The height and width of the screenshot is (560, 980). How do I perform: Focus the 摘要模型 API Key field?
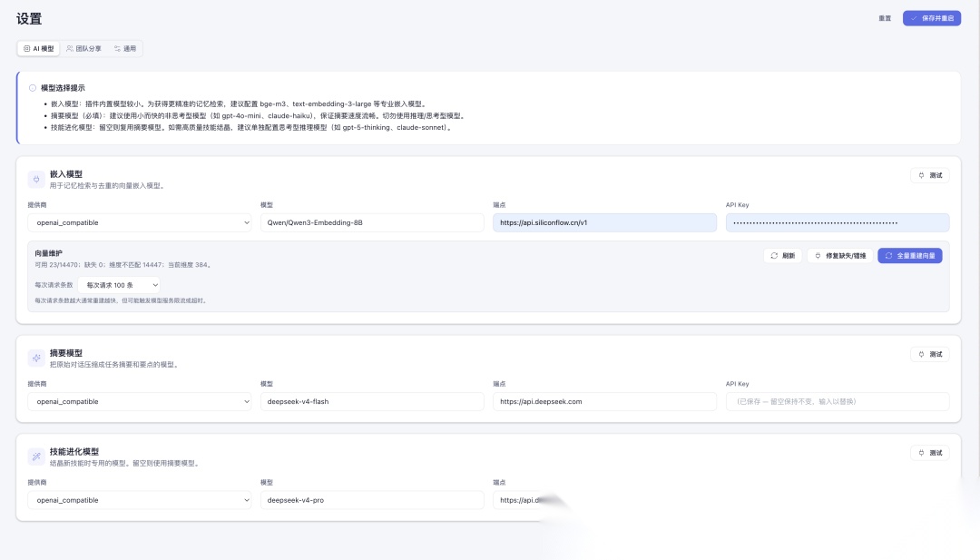(837, 401)
